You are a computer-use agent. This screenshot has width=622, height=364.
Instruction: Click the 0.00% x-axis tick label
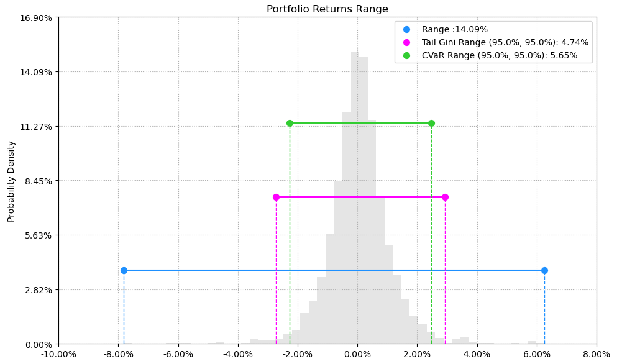tap(357, 355)
